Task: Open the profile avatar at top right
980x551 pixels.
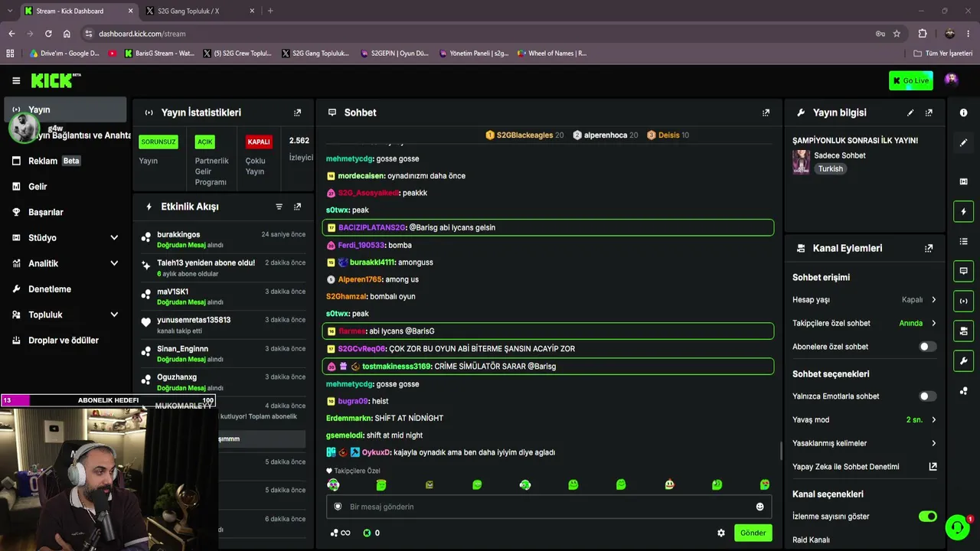Action: (x=951, y=80)
